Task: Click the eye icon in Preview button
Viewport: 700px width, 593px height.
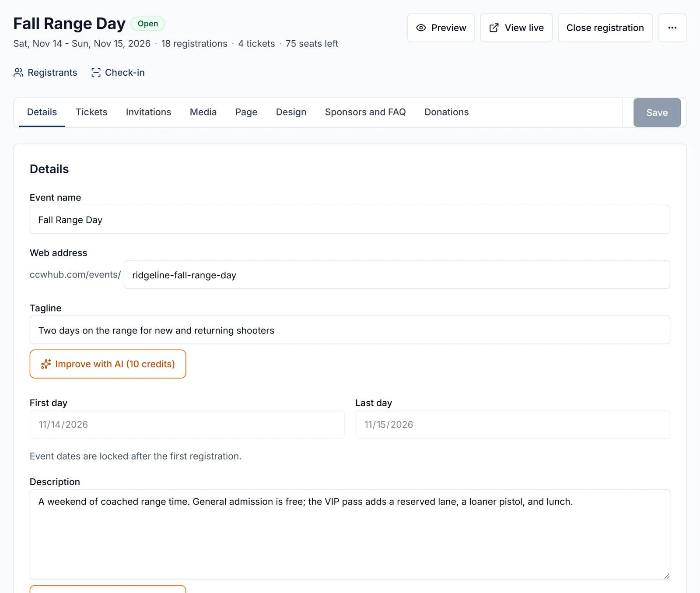Action: [x=421, y=28]
